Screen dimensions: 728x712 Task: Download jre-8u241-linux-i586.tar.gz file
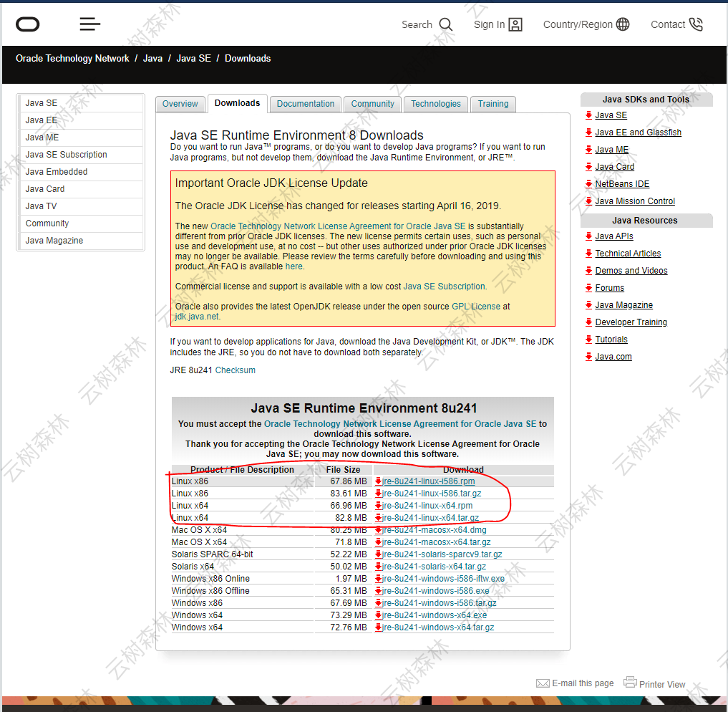432,494
